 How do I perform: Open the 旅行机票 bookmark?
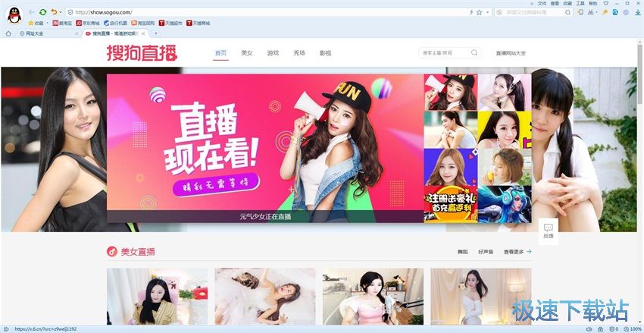(115, 23)
